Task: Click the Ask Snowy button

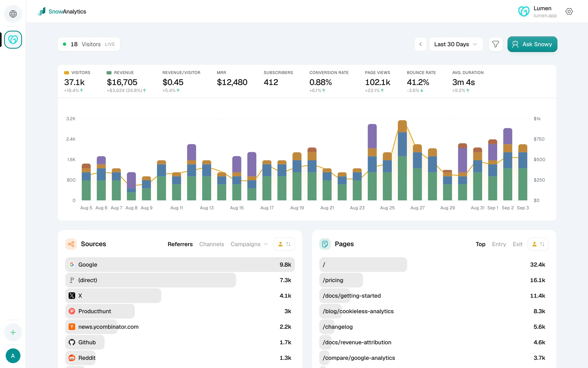Action: pyautogui.click(x=532, y=44)
